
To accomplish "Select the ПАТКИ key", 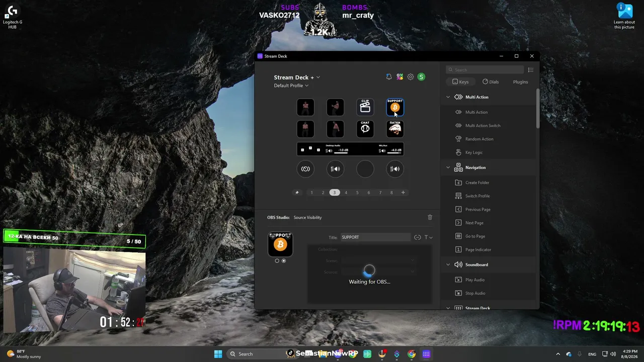I will pyautogui.click(x=395, y=129).
